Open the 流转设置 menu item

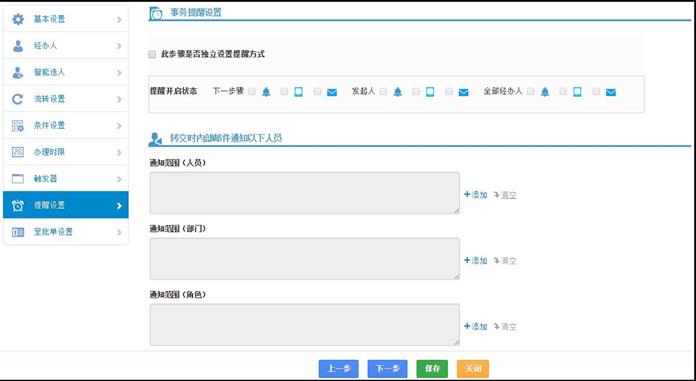(x=66, y=99)
